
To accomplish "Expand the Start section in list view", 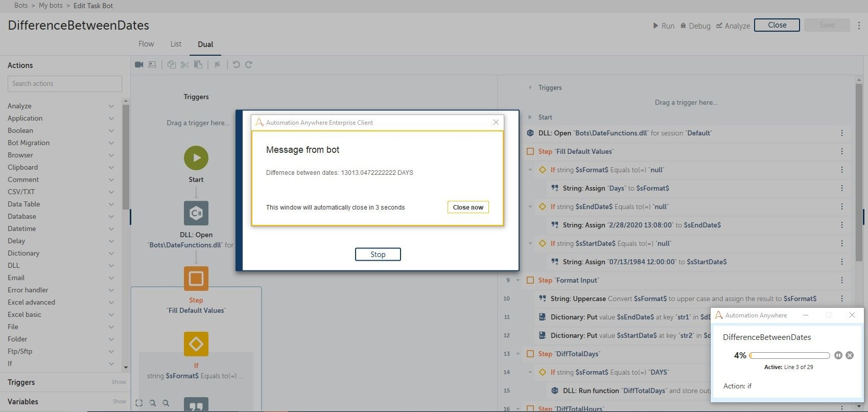I will 530,117.
